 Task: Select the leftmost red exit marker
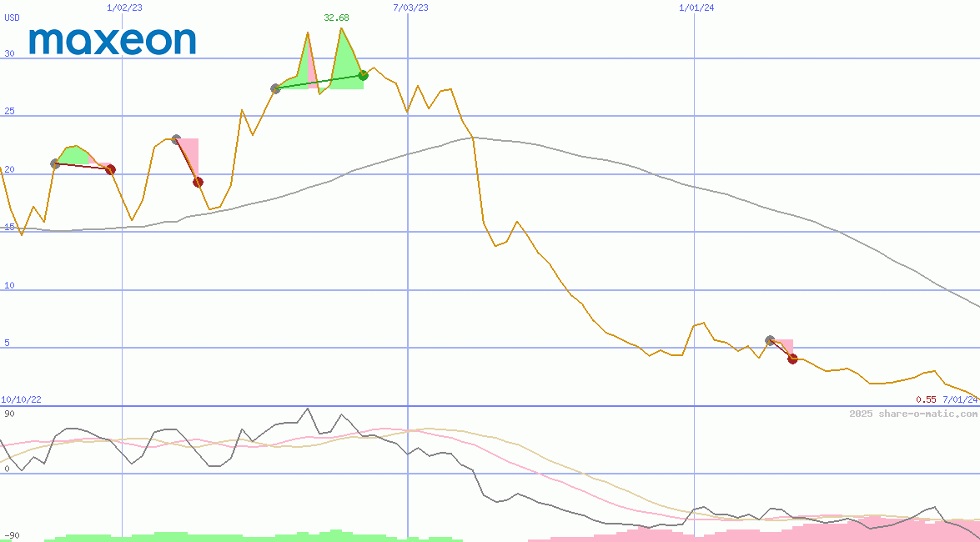pyautogui.click(x=110, y=169)
